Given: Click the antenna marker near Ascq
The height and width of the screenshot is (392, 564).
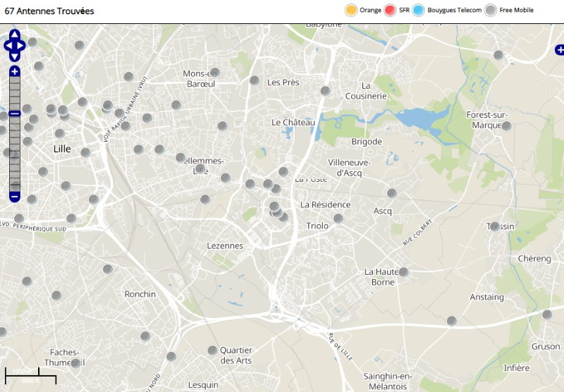Looking at the screenshot, I should tap(392, 193).
